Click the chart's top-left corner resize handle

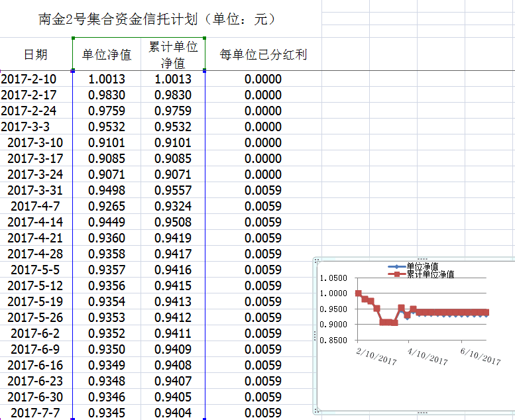(317, 260)
